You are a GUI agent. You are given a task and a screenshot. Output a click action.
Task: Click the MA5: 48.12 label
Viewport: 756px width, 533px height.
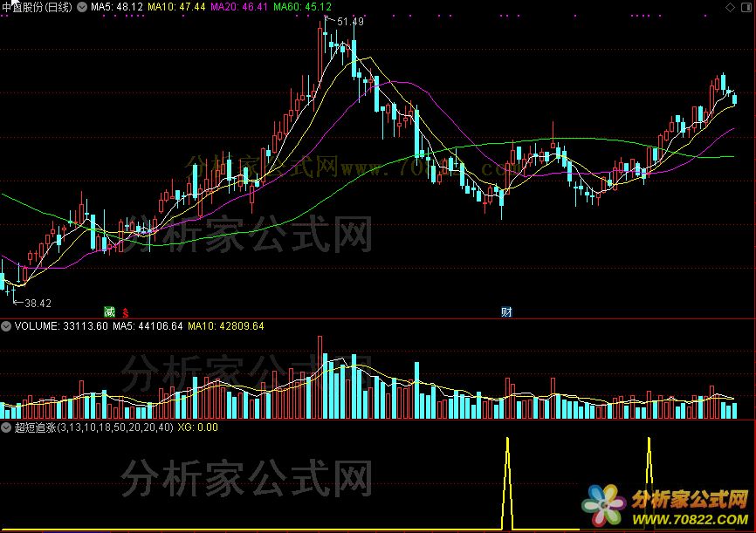pyautogui.click(x=117, y=7)
